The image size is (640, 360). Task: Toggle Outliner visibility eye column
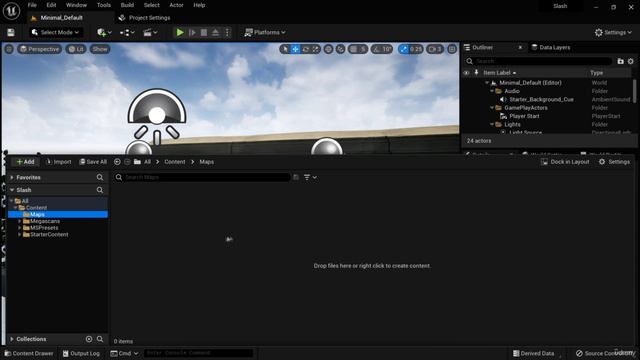click(x=467, y=73)
